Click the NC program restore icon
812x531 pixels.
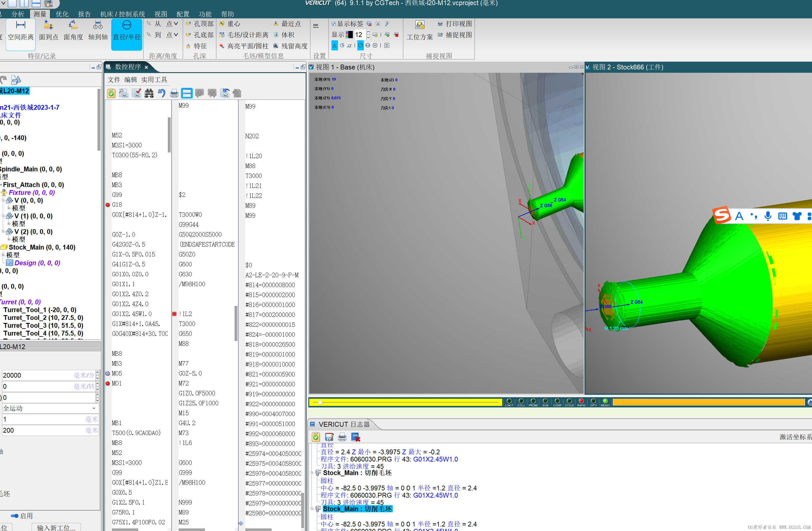pos(225,93)
